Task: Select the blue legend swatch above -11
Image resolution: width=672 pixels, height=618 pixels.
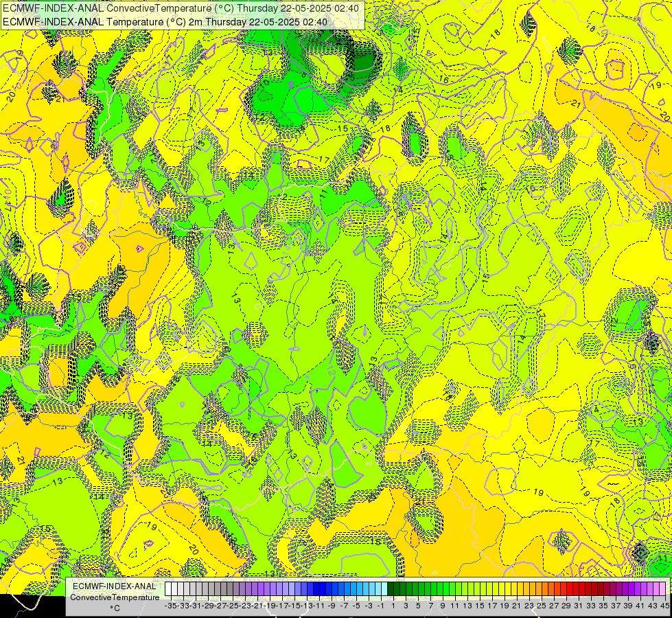Action: (x=316, y=589)
